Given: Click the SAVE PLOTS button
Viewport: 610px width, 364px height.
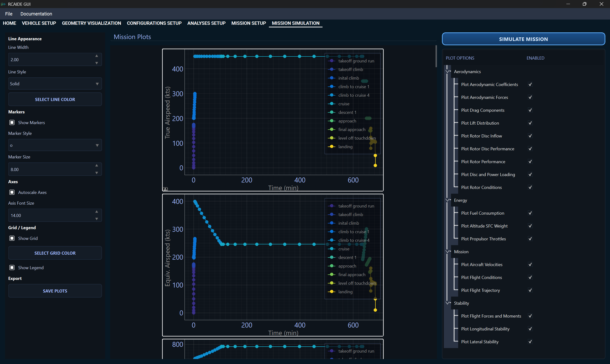Looking at the screenshot, I should pyautogui.click(x=55, y=291).
